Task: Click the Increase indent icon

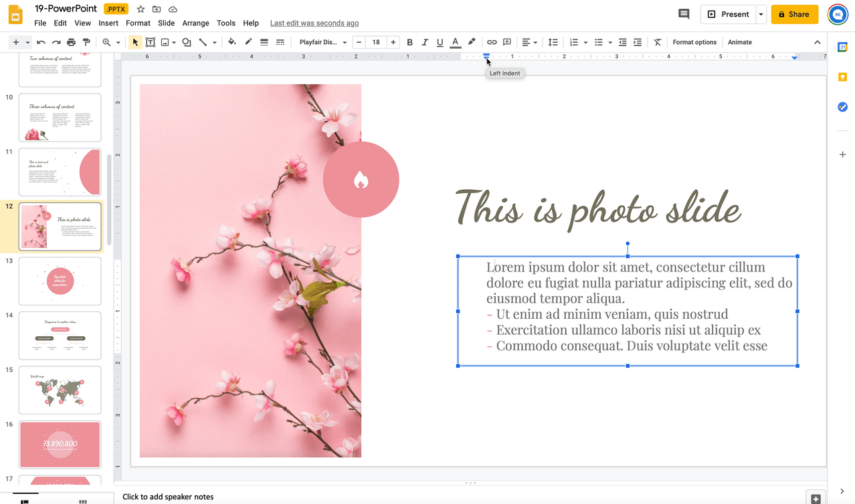Action: (x=638, y=42)
